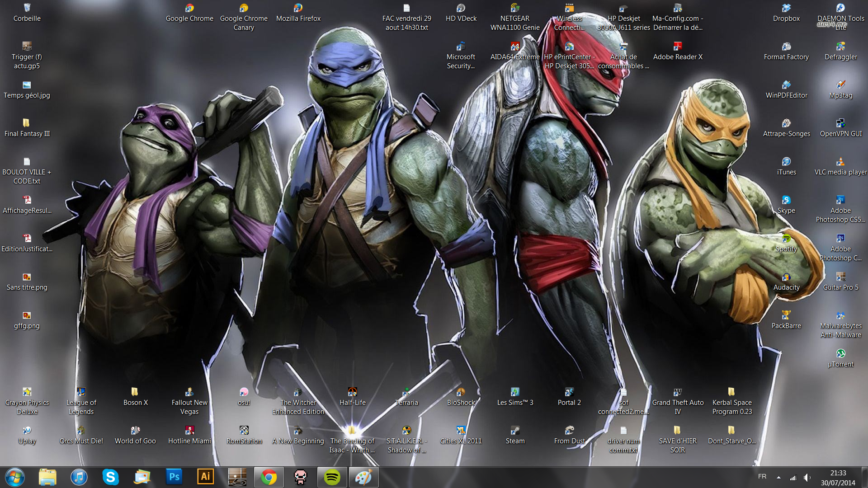Open the Mozilla Firefox desktop shortcut
This screenshot has height=488, width=868.
(x=298, y=13)
